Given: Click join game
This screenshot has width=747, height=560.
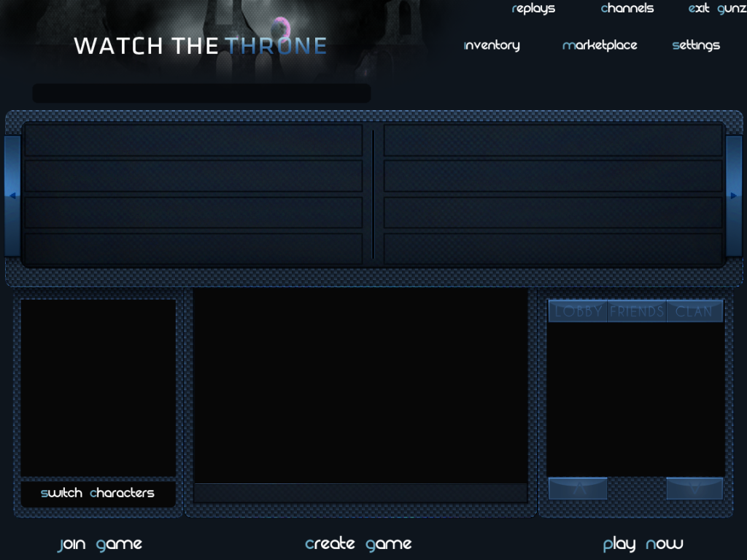Looking at the screenshot, I should [x=100, y=544].
